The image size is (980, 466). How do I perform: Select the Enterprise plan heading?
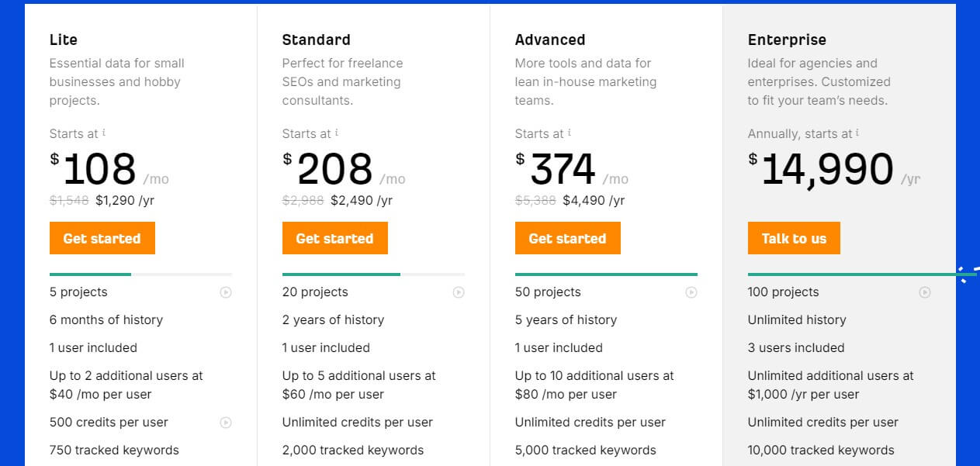(788, 40)
